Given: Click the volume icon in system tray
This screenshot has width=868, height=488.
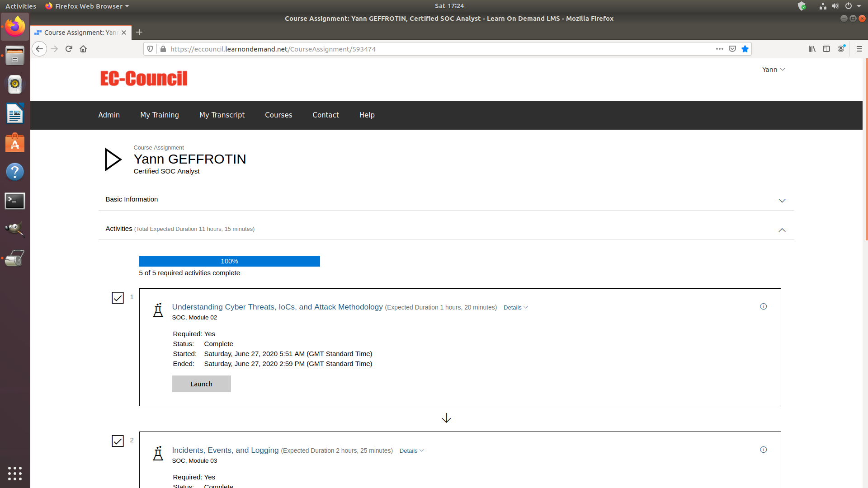Looking at the screenshot, I should 835,6.
